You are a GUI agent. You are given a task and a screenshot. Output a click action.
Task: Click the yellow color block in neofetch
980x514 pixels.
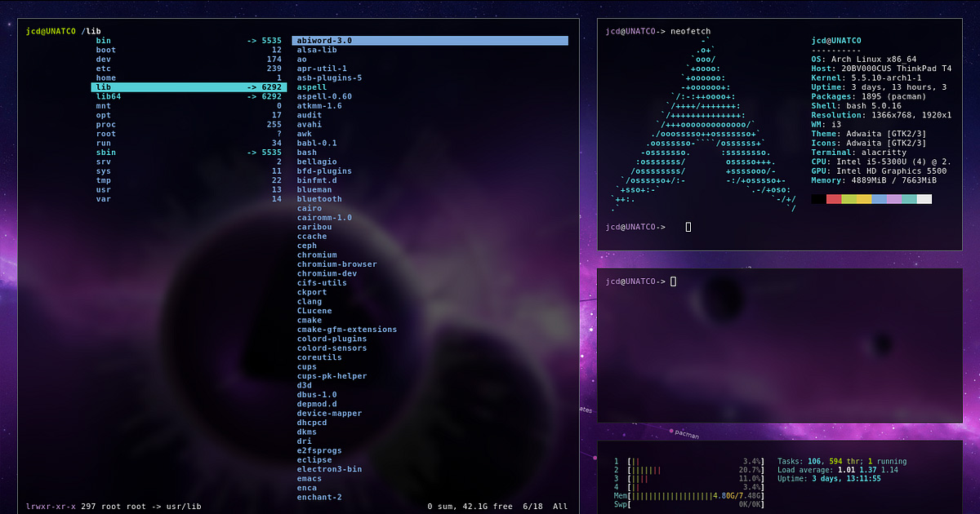click(x=864, y=199)
